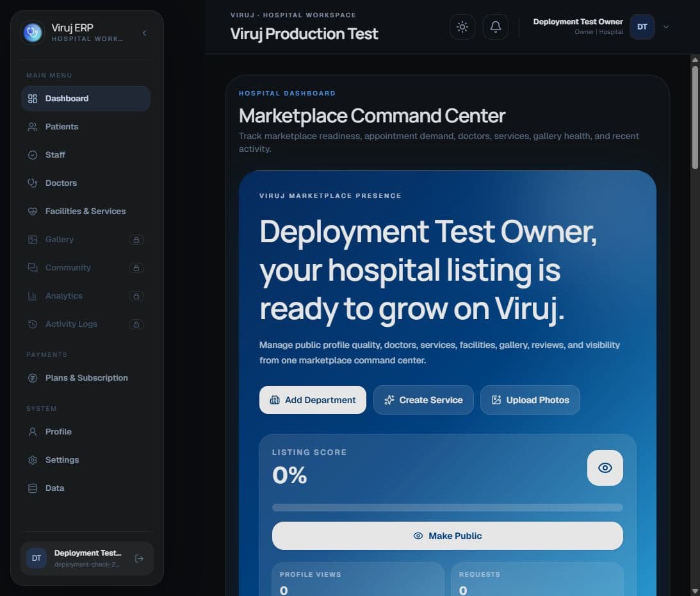Viewport: 700px width, 596px height.
Task: Click the lock badge beside Gallery
Action: coord(136,240)
